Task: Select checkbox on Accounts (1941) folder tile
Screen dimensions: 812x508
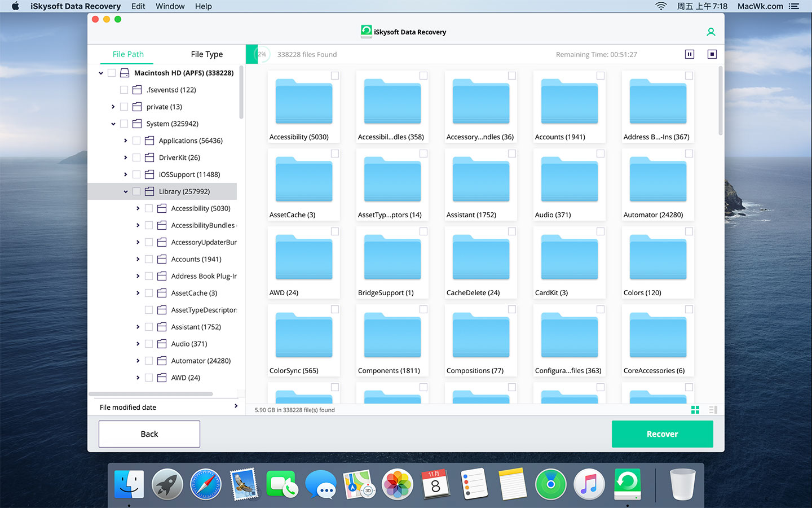Action: 601,76
